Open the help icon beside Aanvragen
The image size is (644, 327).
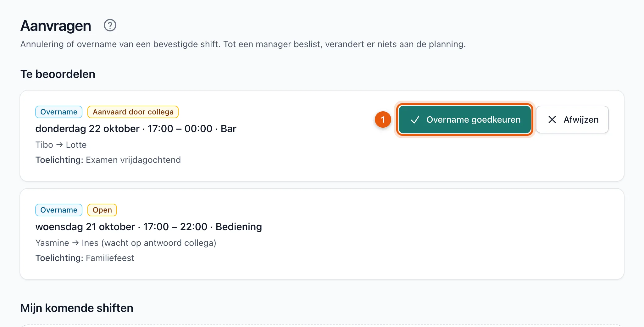110,25
